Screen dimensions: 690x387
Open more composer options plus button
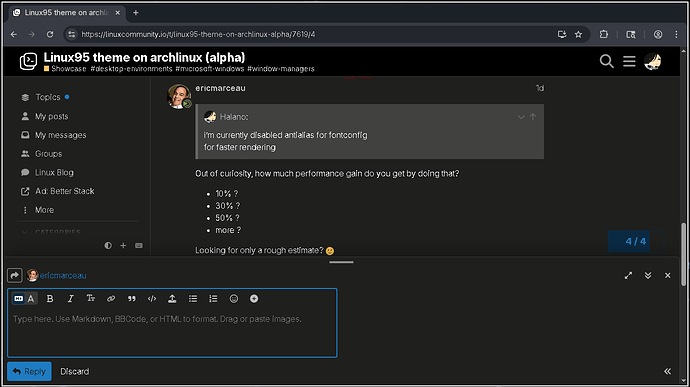point(254,299)
